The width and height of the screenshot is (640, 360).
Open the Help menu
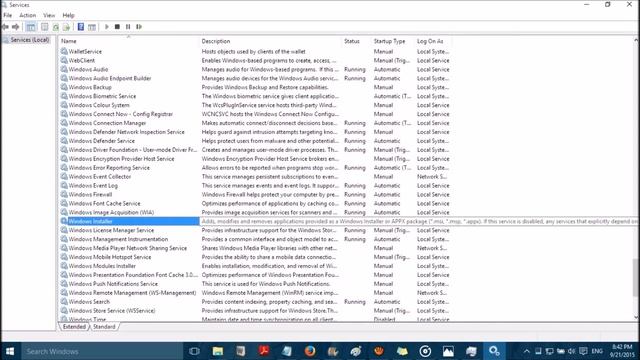point(68,16)
